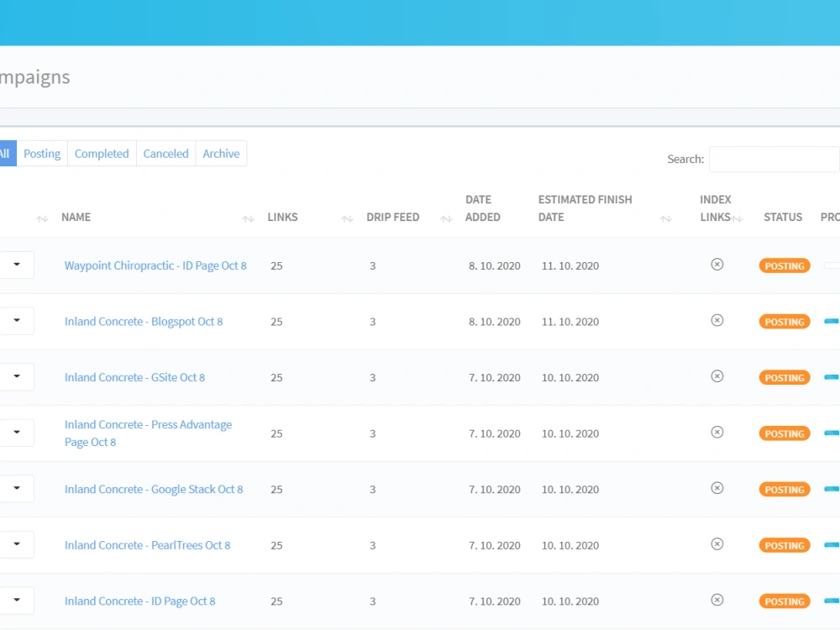Viewport: 840px width, 630px height.
Task: Open action dropdown for Google Stack row
Action: [17, 489]
